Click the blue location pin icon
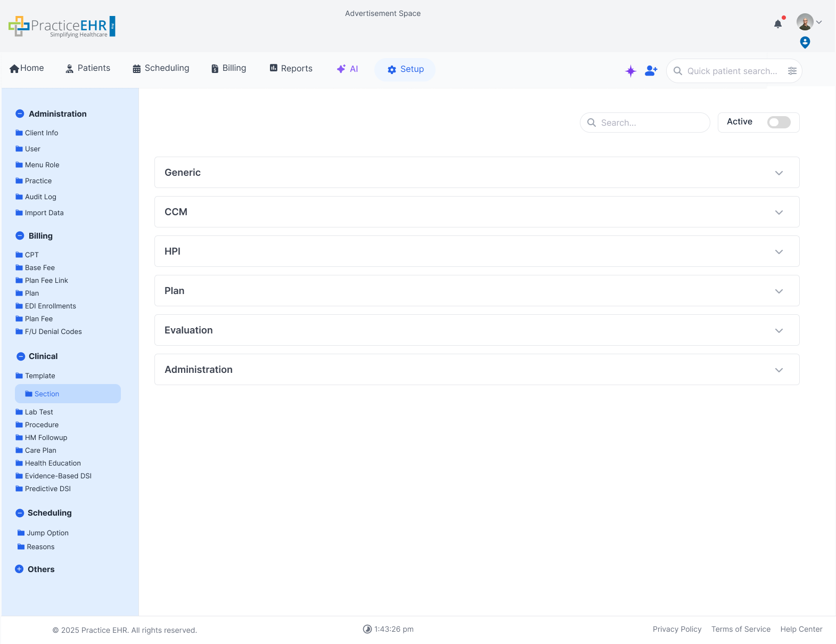836x644 pixels. 805,43
